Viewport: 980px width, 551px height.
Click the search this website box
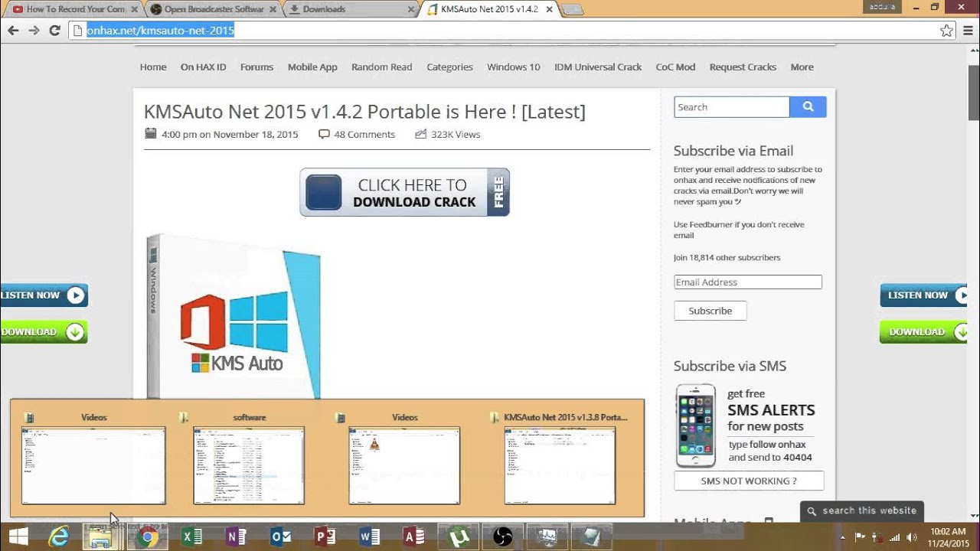pyautogui.click(x=861, y=510)
